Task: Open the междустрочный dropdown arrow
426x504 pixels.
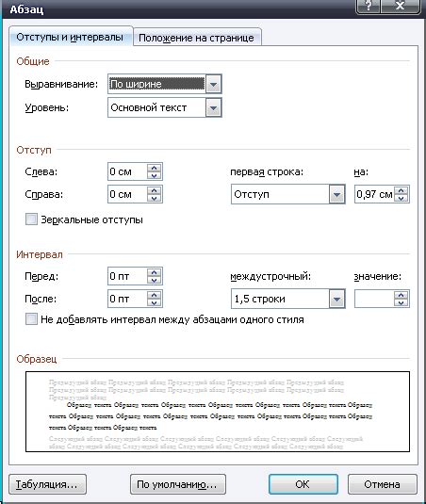Action: point(337,299)
